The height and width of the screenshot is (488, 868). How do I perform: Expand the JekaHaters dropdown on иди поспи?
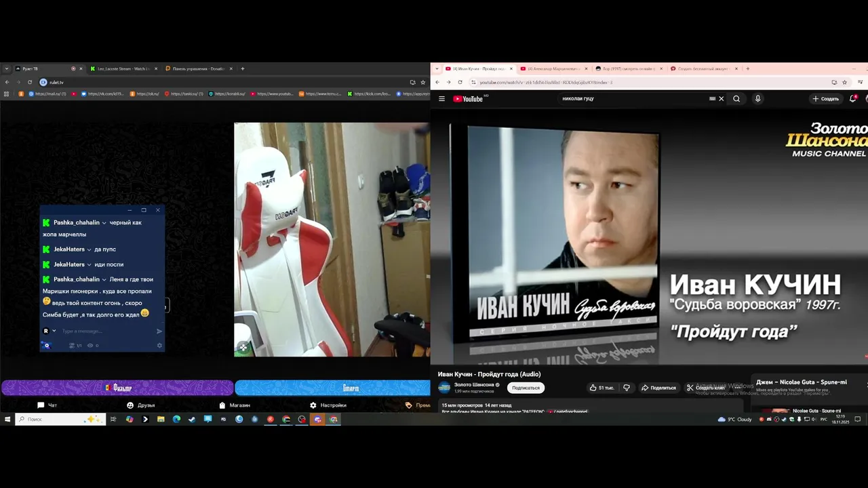[89, 264]
